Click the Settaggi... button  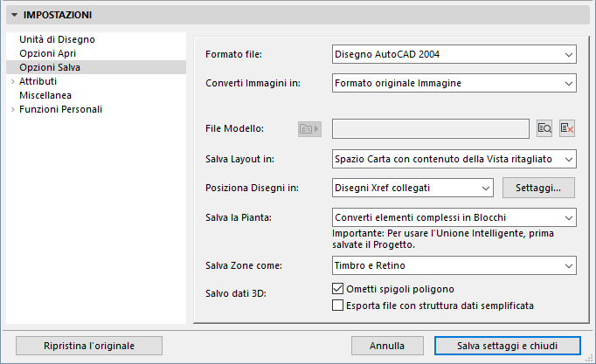point(538,188)
